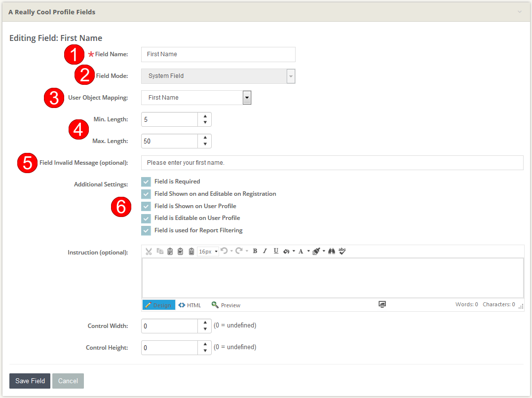Apply underline formatting in the Instruction editor

(x=275, y=251)
